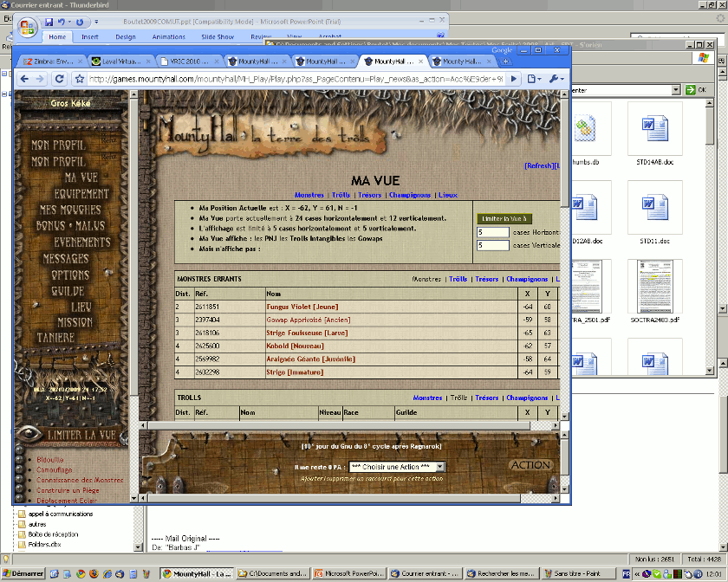Switch to the VRIC 2010 tab

189,61
